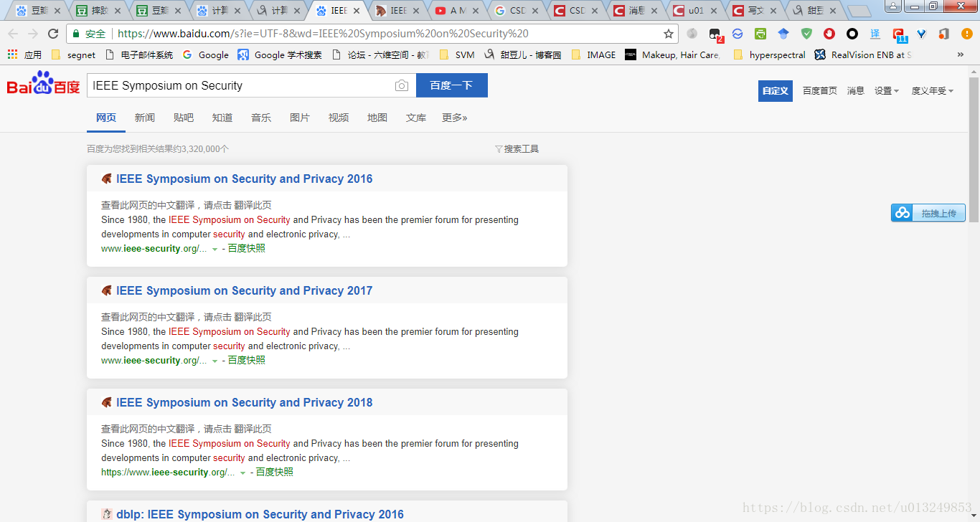Open the blue funnel Y extension icon

[921, 34]
